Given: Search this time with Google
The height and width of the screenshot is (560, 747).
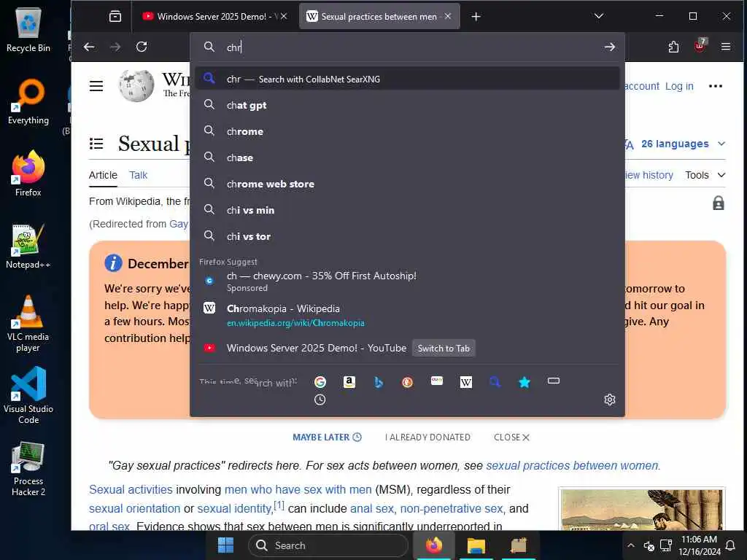Looking at the screenshot, I should tap(320, 382).
